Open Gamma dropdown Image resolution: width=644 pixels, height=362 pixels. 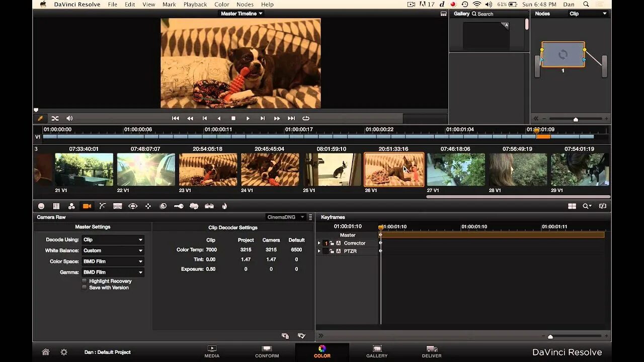pos(113,272)
